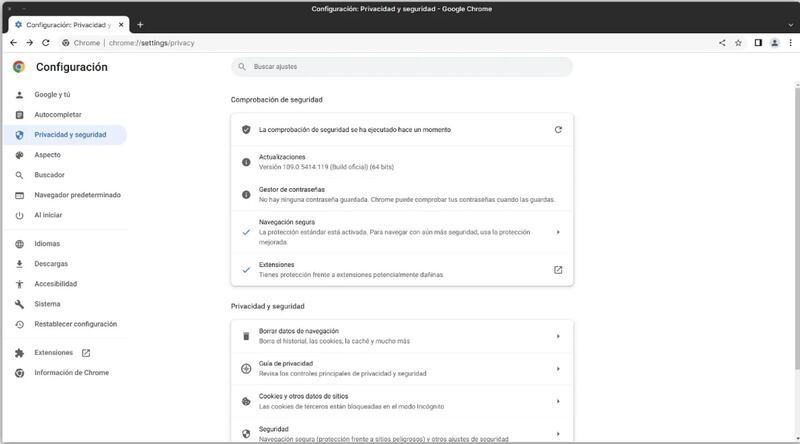Screen dimensions: 800x444
Task: Open the profile avatar icon
Action: pyautogui.click(x=774, y=43)
